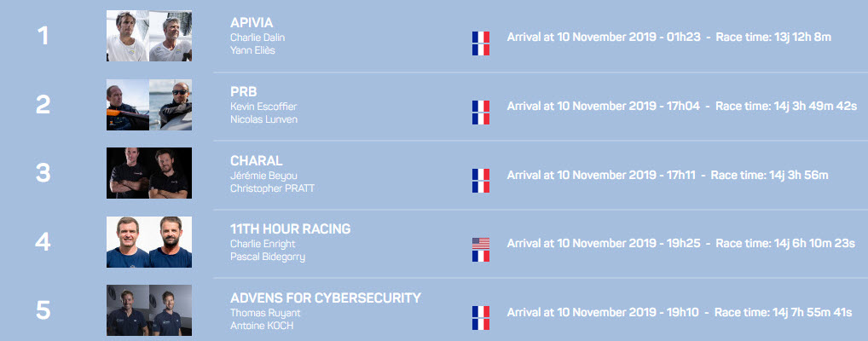This screenshot has width=868, height=341.
Task: Select the CHARAL boat name
Action: [257, 161]
